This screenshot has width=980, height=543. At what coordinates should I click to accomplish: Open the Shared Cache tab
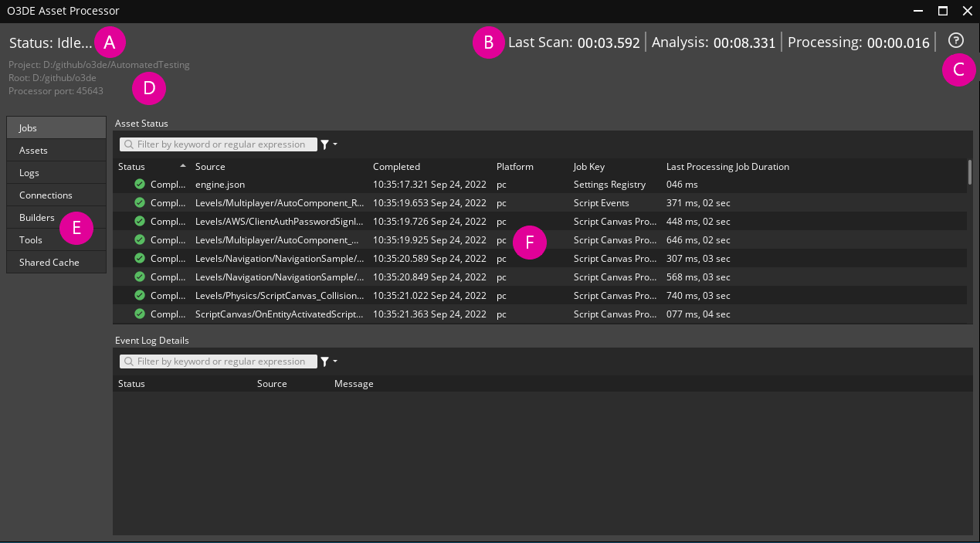[49, 262]
